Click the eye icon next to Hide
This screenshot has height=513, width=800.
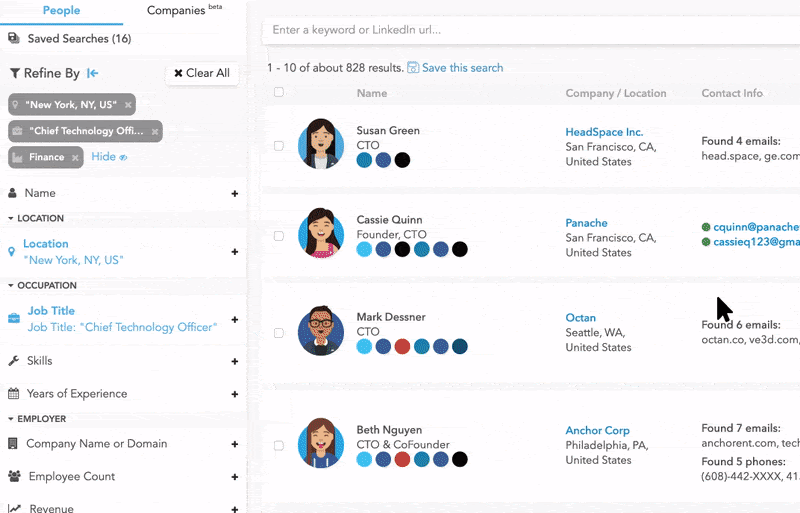click(123, 157)
